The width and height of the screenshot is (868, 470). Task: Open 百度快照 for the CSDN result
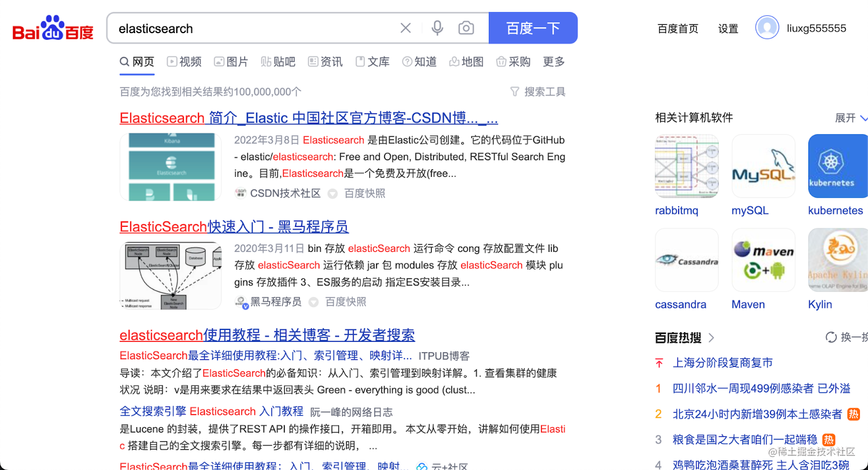coord(365,193)
